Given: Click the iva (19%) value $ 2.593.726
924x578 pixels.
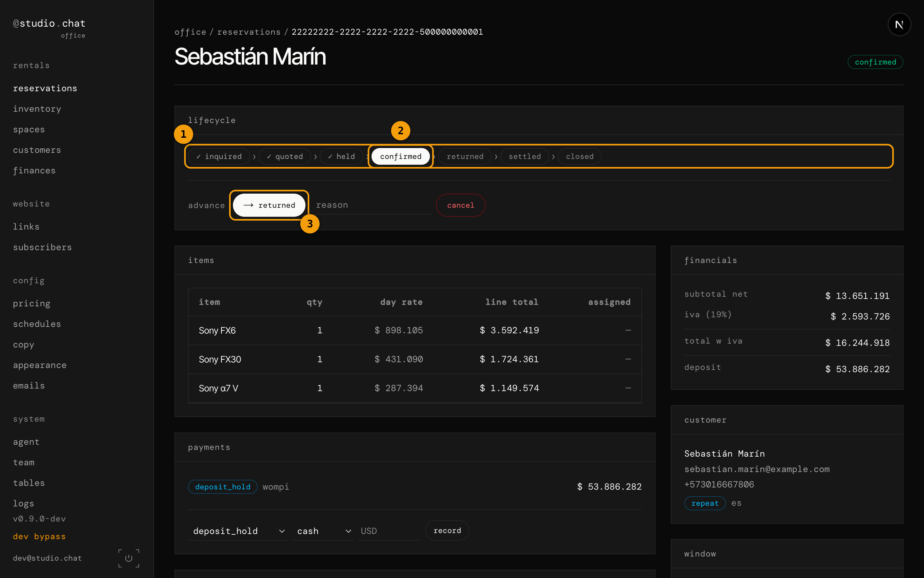Looking at the screenshot, I should 860,317.
